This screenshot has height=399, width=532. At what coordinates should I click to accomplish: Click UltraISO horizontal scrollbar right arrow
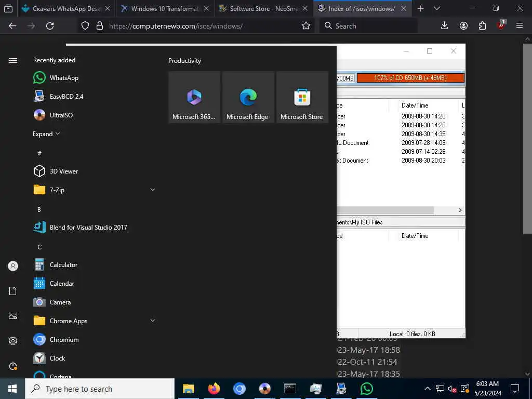tap(460, 210)
